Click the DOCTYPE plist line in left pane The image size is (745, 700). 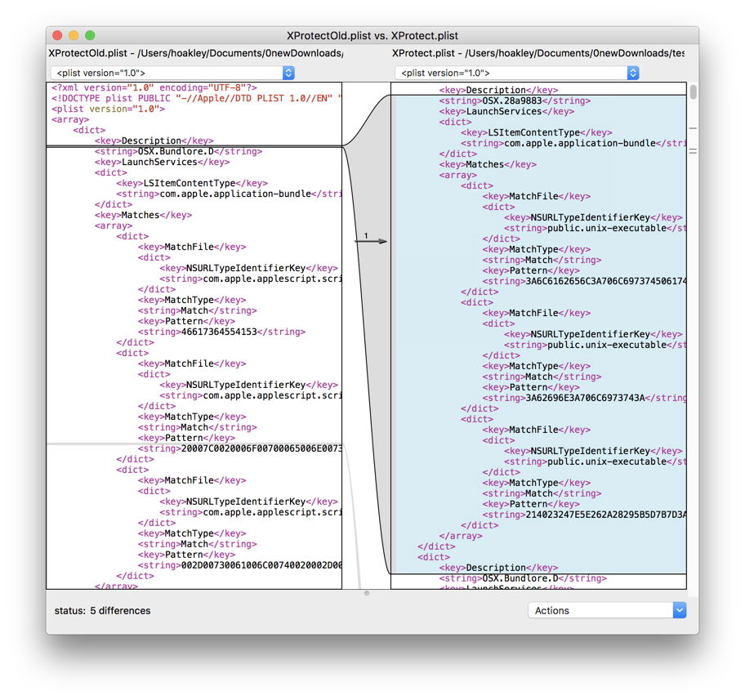pos(196,98)
